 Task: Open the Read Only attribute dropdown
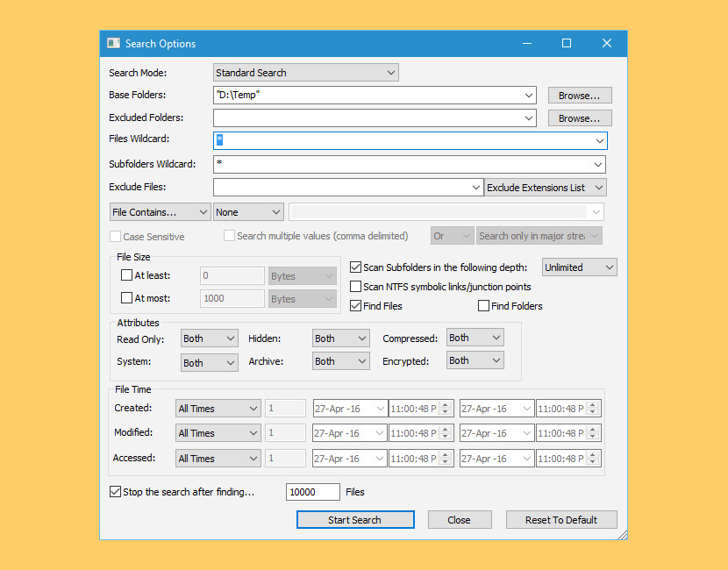209,338
